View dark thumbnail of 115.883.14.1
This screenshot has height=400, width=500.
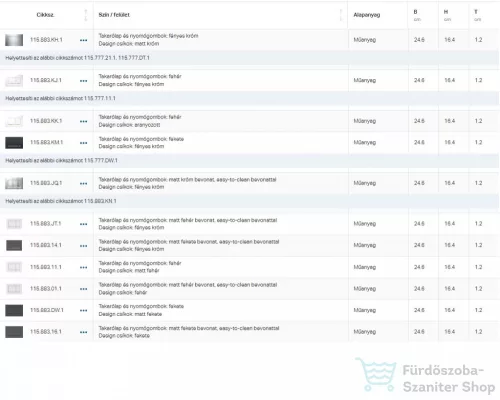tap(14, 246)
